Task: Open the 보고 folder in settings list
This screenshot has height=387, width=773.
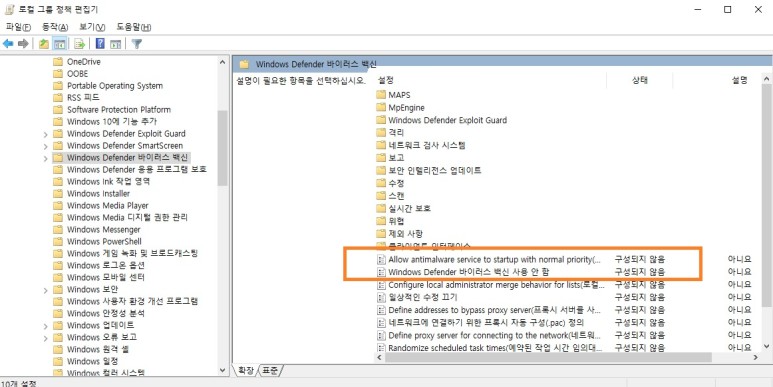Action: (x=396, y=158)
